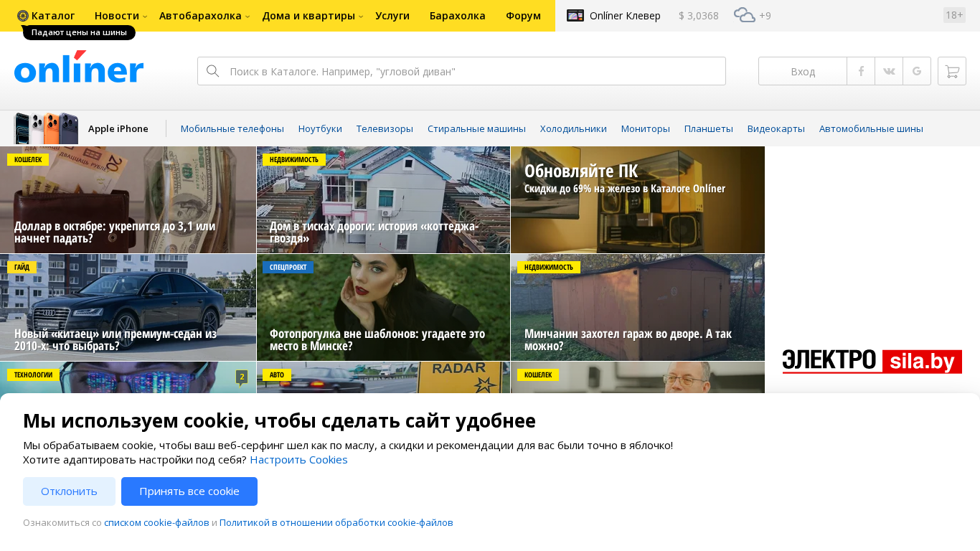Go to Автомобильные шины category
The image size is (980, 551).
pos(871,128)
